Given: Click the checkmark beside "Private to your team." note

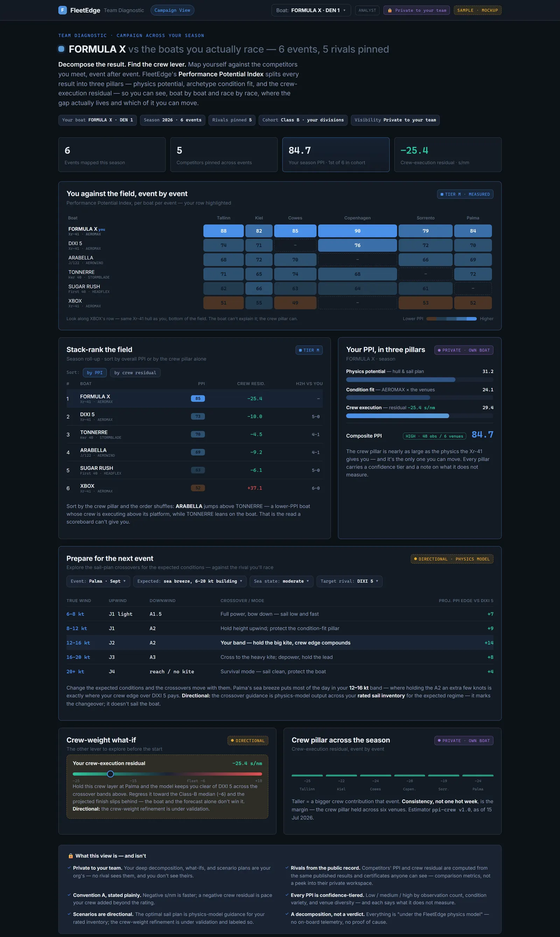Looking at the screenshot, I should 69,868.
